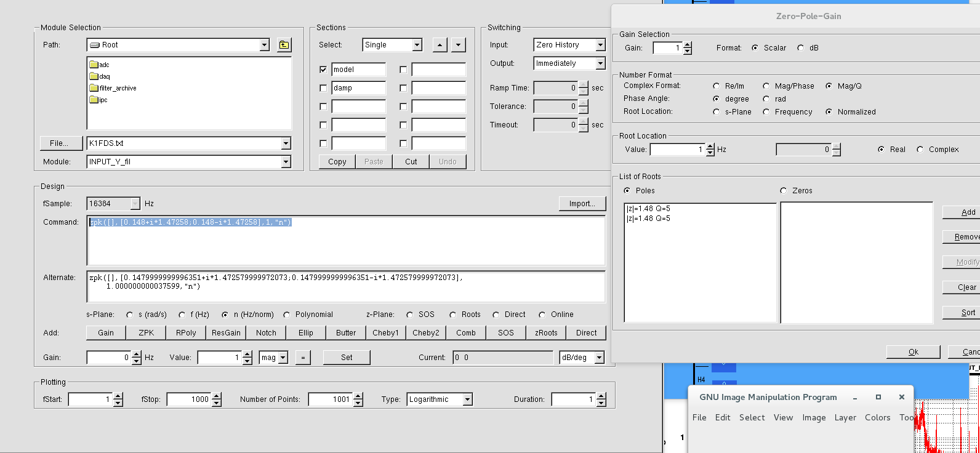Select Mag/Phase complex format
Screen dimensions: 980x453
(x=766, y=86)
